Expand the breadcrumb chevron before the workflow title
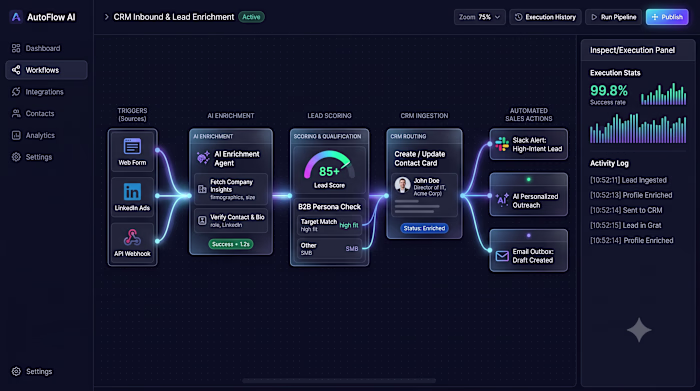Screen dimensions: 700x391 [x=106, y=17]
